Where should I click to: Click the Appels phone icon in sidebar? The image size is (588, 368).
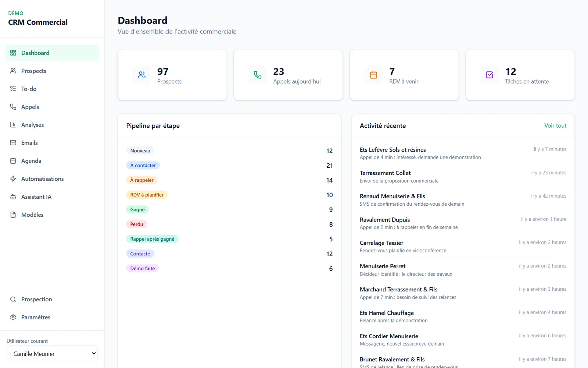(x=13, y=107)
